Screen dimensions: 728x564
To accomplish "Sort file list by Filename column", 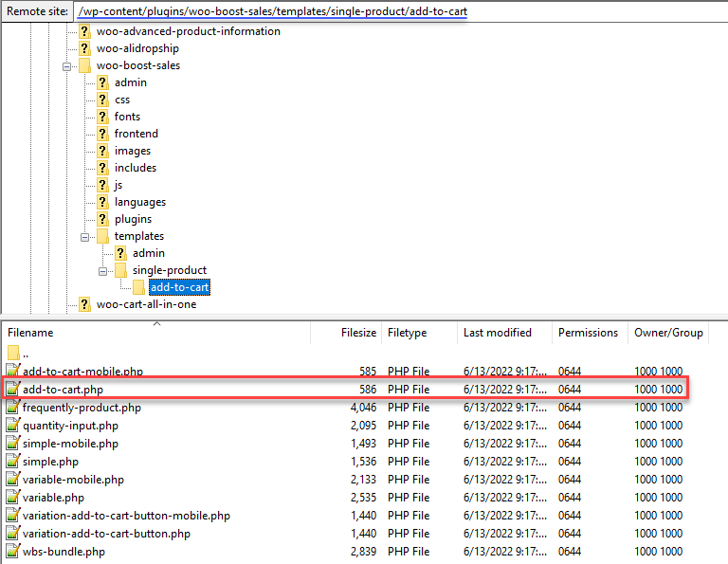I will [x=30, y=333].
